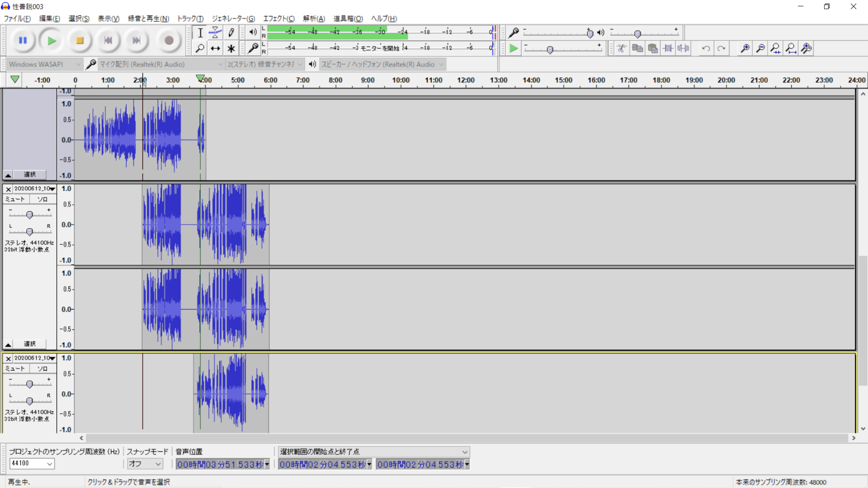Open the project sampling rate 44100 dropdown
Image resolution: width=868 pixels, height=488 pixels.
pyautogui.click(x=32, y=464)
